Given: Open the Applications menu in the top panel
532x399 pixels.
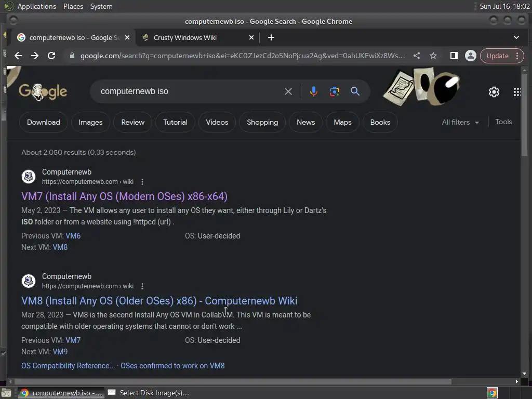Looking at the screenshot, I should pyautogui.click(x=37, y=6).
